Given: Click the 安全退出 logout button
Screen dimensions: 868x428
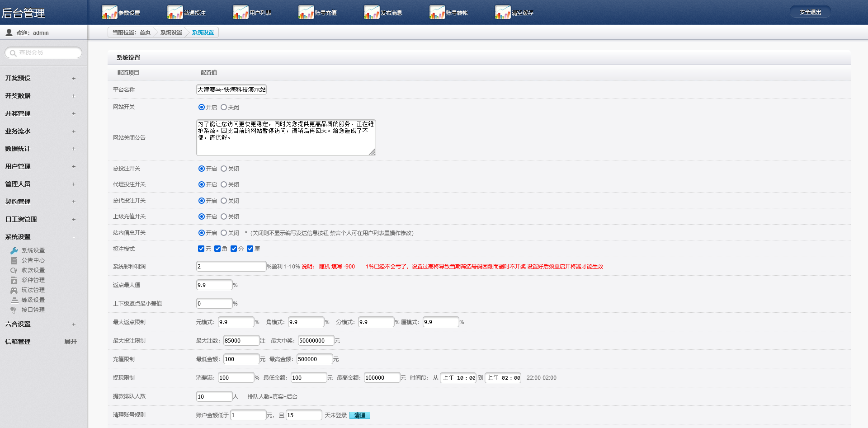Looking at the screenshot, I should coord(810,12).
